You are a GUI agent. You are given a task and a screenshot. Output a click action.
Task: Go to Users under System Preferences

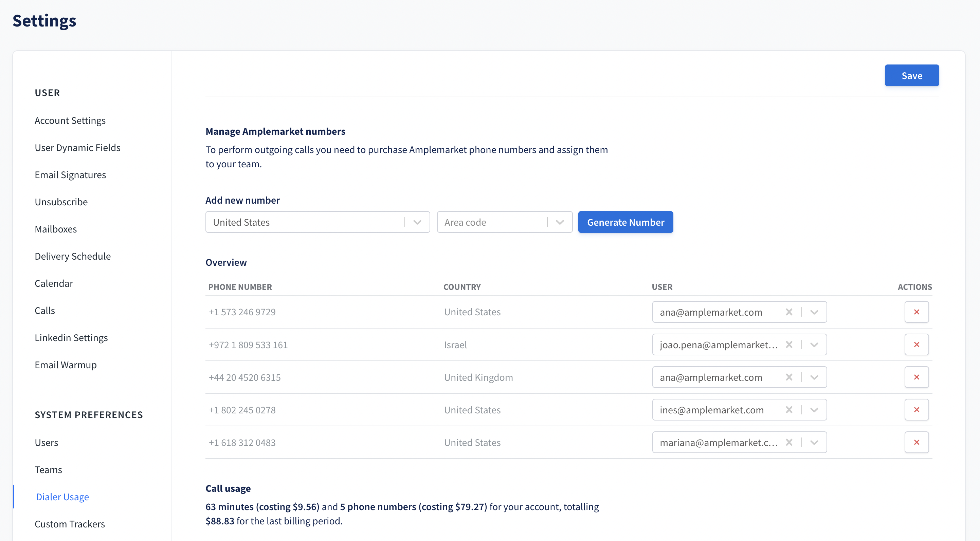[x=47, y=443]
